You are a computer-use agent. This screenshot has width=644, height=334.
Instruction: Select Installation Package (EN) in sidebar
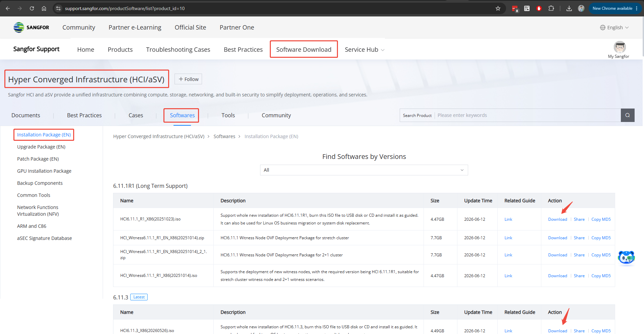click(x=44, y=135)
